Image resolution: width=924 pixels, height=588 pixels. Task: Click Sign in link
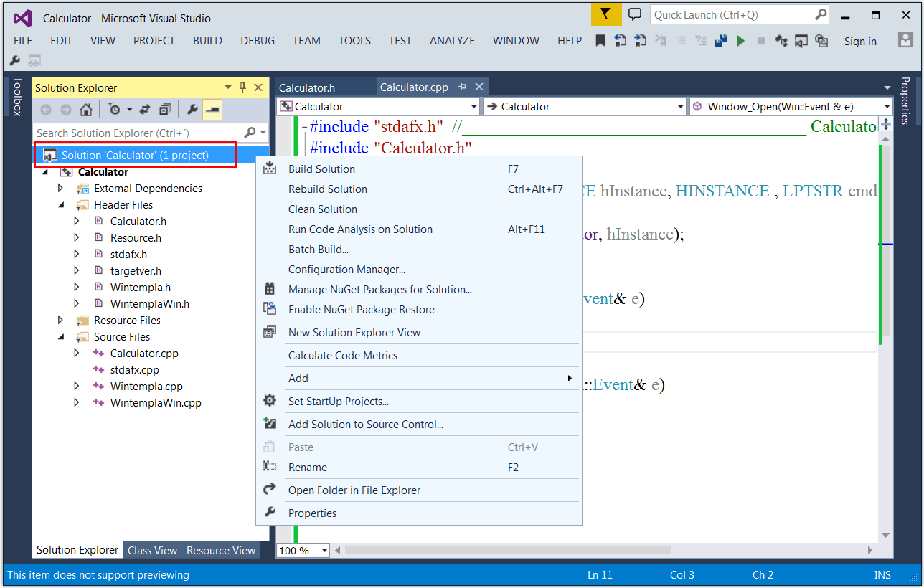[x=860, y=41]
